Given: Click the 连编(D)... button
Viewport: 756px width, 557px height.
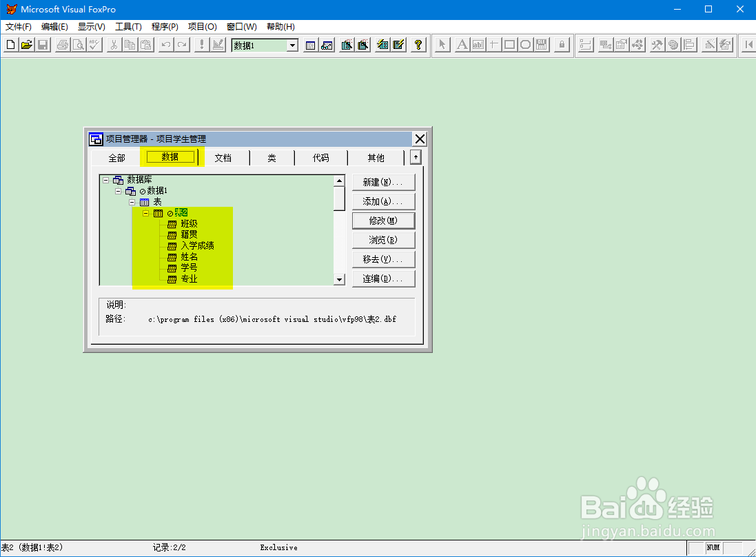Looking at the screenshot, I should [x=383, y=278].
